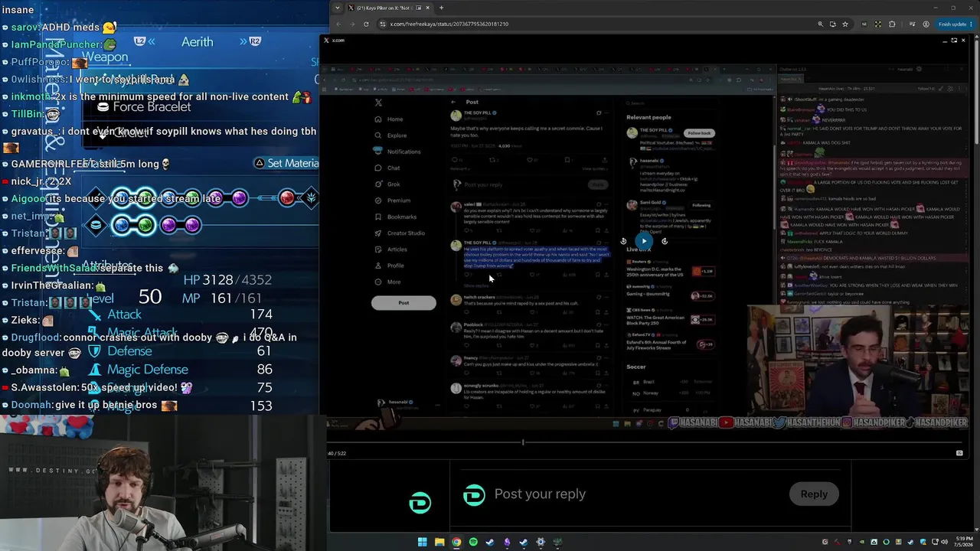Click the Finish update button
980x551 pixels.
(x=952, y=24)
